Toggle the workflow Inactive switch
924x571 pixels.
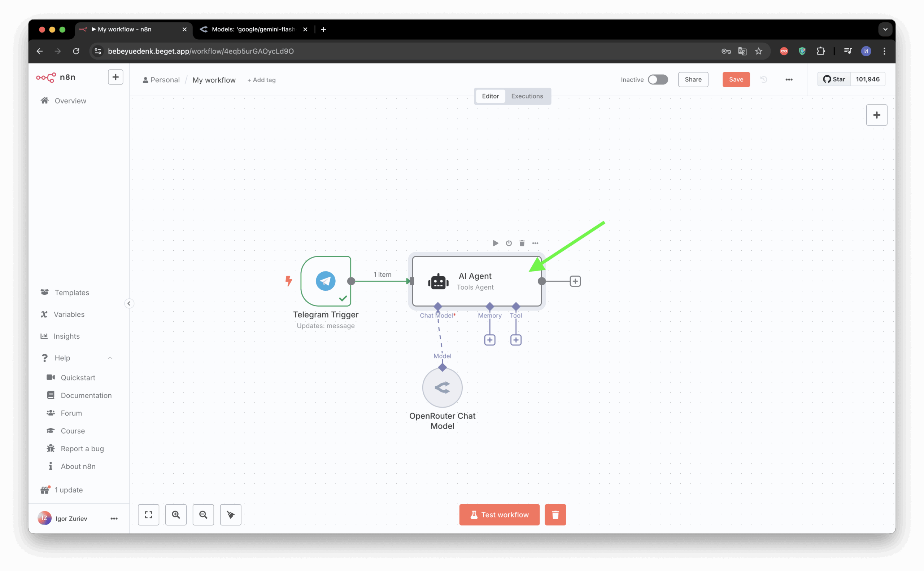coord(658,80)
